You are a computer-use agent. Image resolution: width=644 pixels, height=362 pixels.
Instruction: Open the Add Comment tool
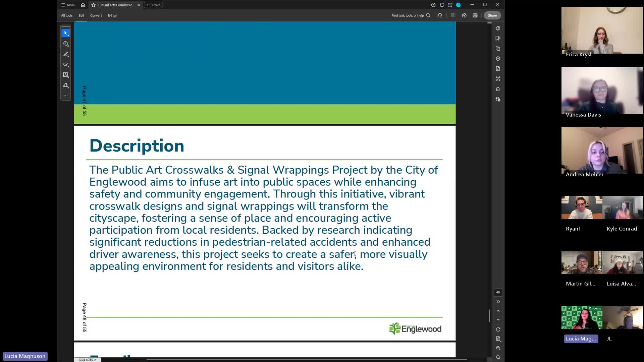(66, 44)
